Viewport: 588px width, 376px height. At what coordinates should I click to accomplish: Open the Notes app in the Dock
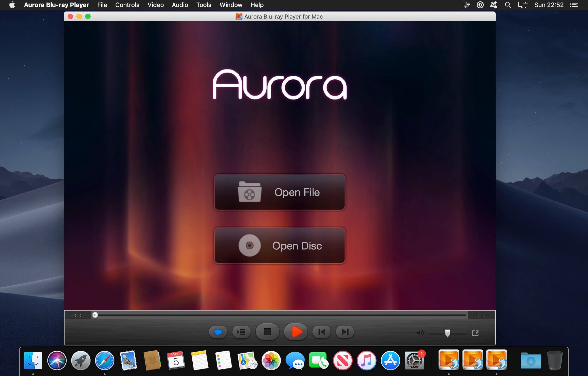[x=200, y=360]
